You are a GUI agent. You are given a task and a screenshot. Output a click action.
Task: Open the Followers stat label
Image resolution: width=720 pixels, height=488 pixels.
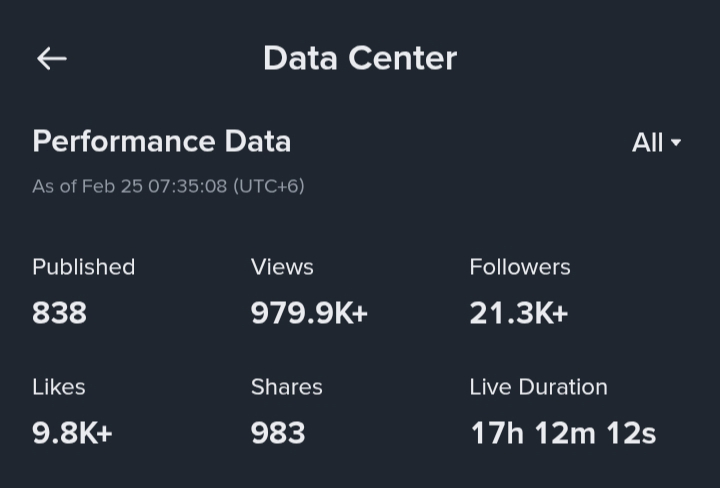tap(520, 267)
